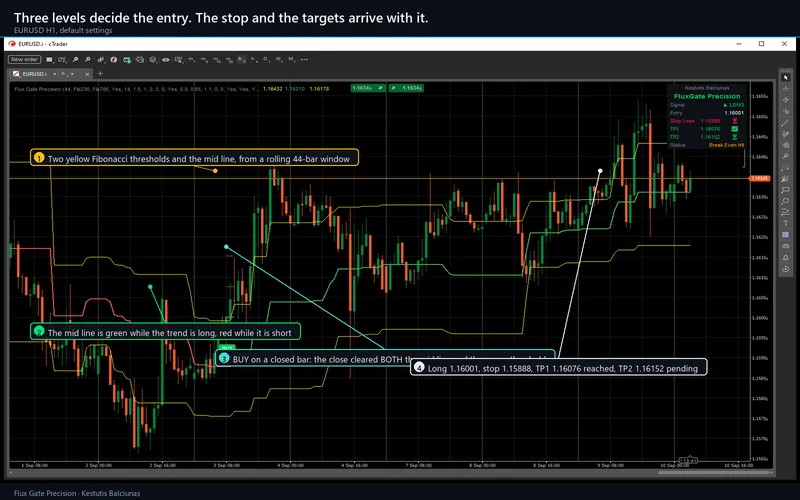
Task: Open the more timeframes ellipsis menu
Action: point(304,60)
